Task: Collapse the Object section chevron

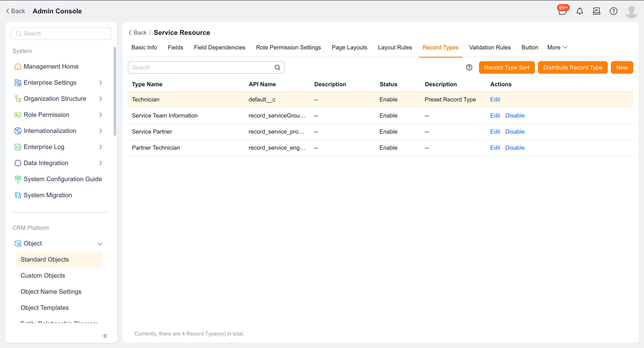Action: 100,244
